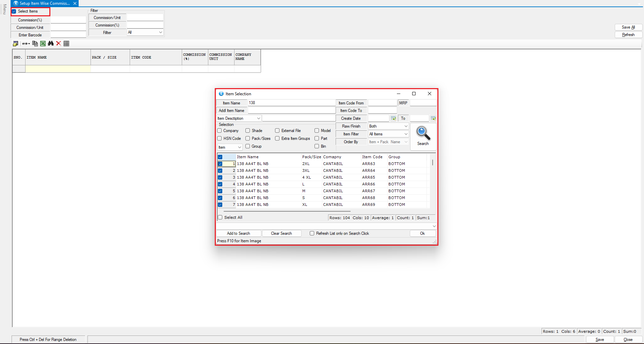Tick the Select All checkbox

[x=220, y=217]
